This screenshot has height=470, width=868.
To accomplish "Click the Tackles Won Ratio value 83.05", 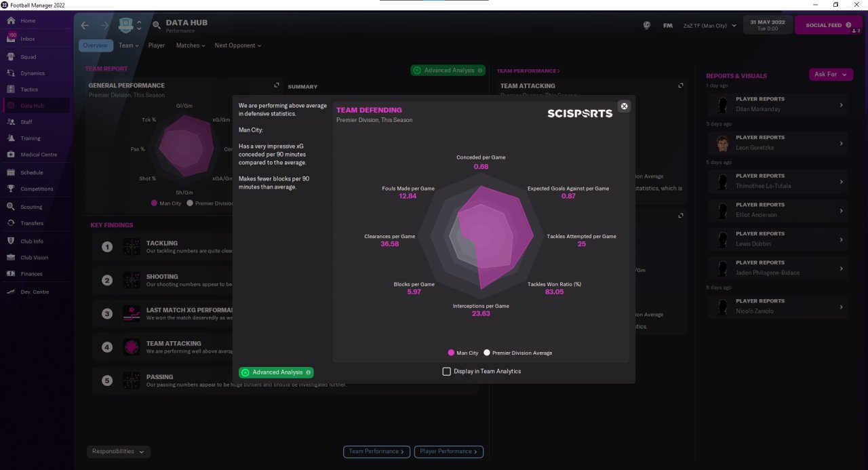I will coord(554,292).
